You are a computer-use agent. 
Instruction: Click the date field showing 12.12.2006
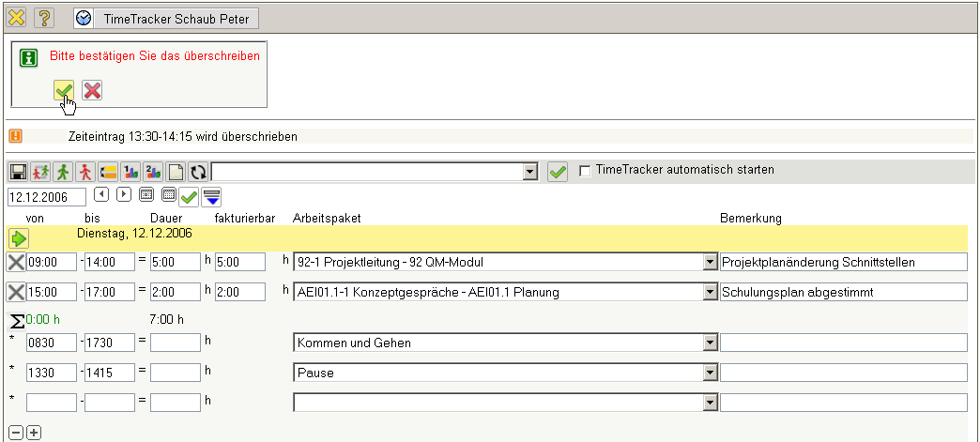pos(47,196)
